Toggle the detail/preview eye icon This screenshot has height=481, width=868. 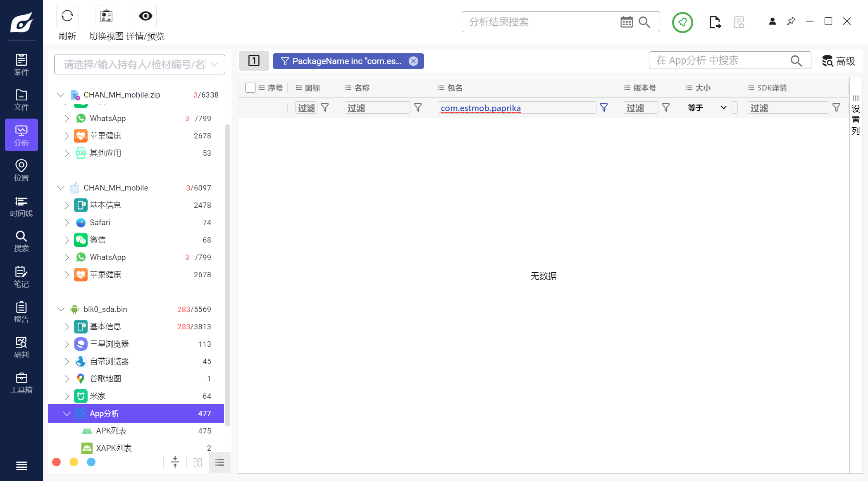pyautogui.click(x=145, y=16)
